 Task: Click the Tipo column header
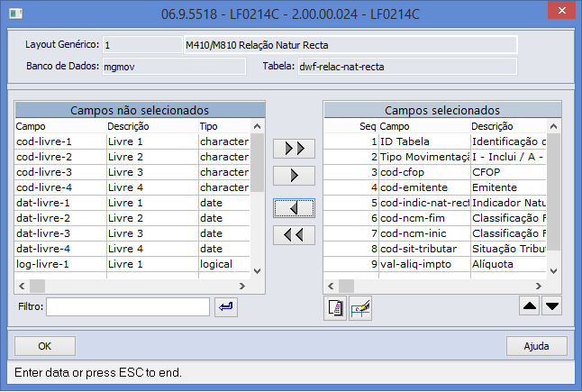tap(224, 126)
